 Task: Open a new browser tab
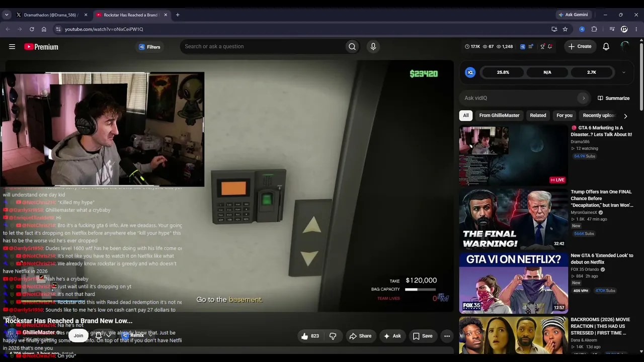tap(178, 15)
